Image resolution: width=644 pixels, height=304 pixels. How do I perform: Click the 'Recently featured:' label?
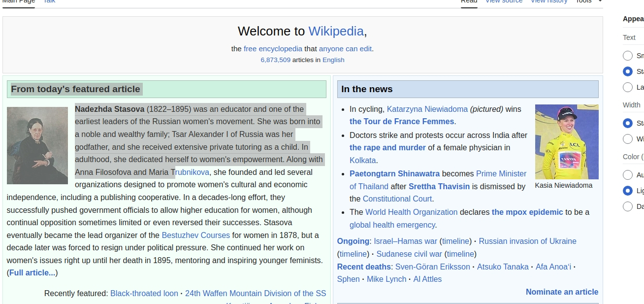(x=76, y=294)
